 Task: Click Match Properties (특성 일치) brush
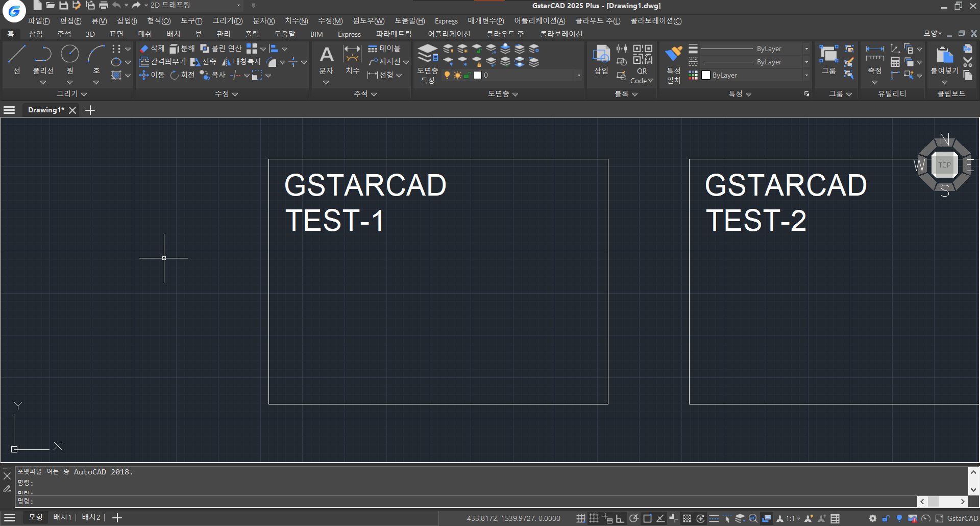[x=674, y=64]
